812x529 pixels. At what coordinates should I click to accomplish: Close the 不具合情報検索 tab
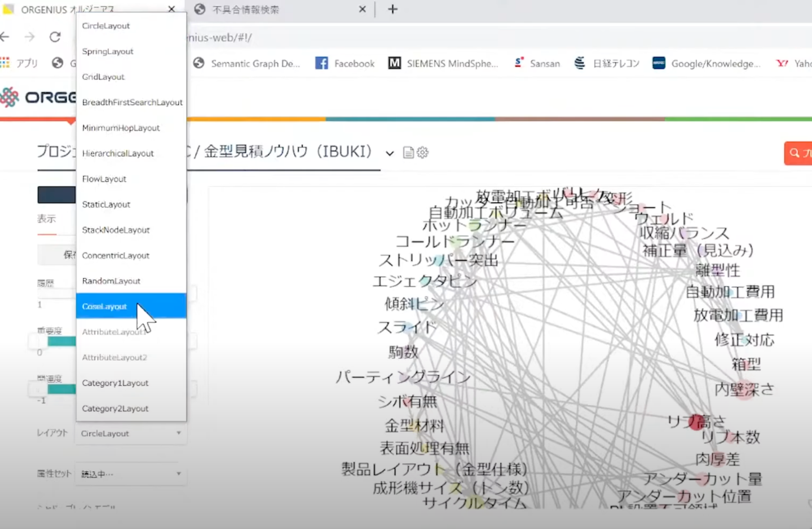point(362,9)
